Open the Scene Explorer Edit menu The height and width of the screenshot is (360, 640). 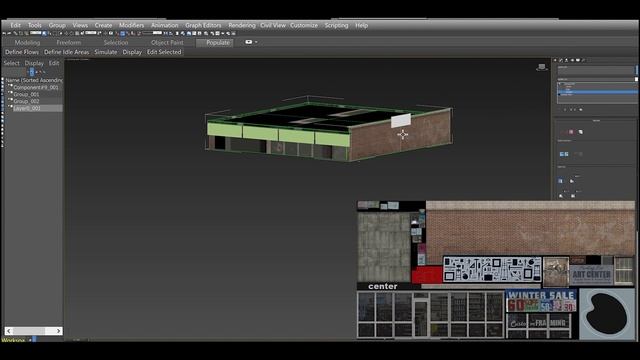coord(54,63)
